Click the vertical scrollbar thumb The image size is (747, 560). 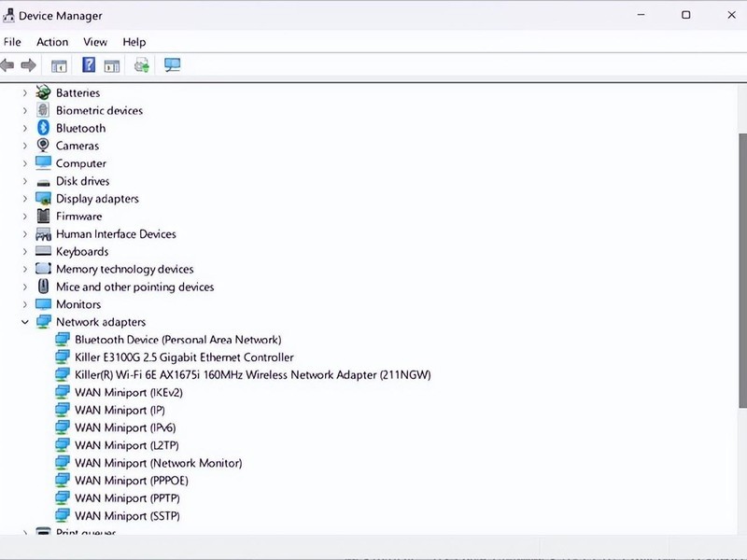(742, 271)
